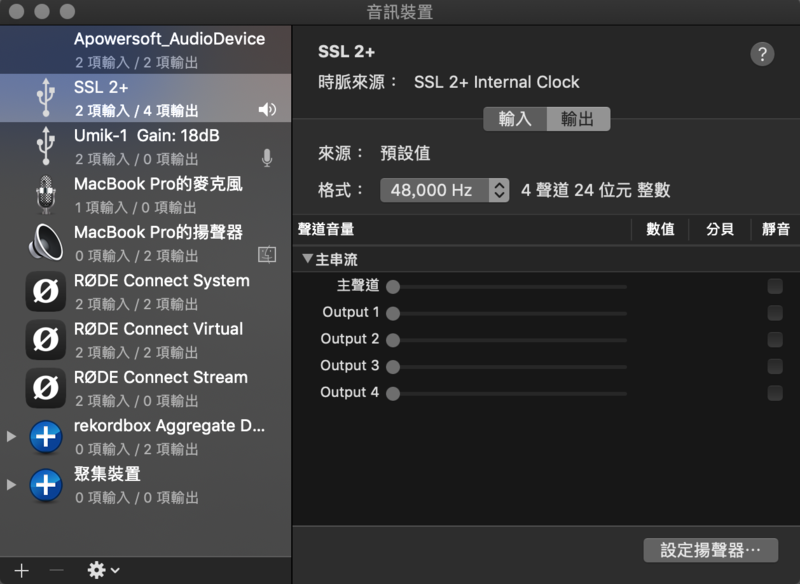Screen dimensions: 800x584
Task: Click the add device plus button
Action: click(21, 570)
